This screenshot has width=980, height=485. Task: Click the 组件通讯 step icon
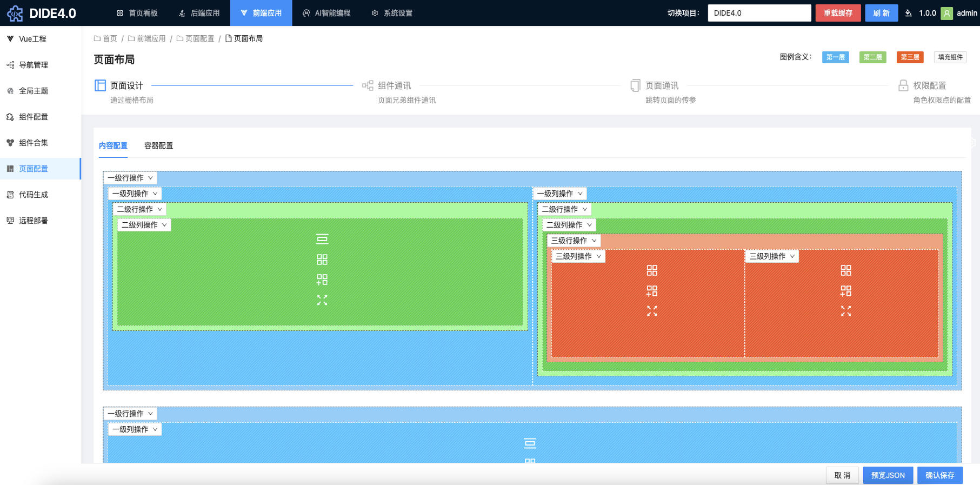368,85
